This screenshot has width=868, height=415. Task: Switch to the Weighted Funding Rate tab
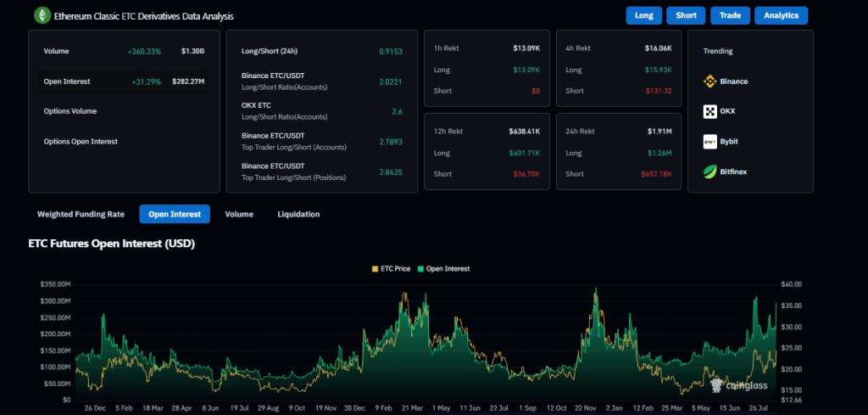point(81,214)
